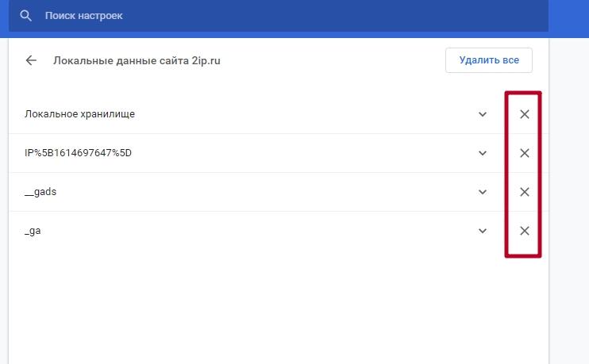Go back using the left arrow
589x364 pixels.
pos(31,60)
